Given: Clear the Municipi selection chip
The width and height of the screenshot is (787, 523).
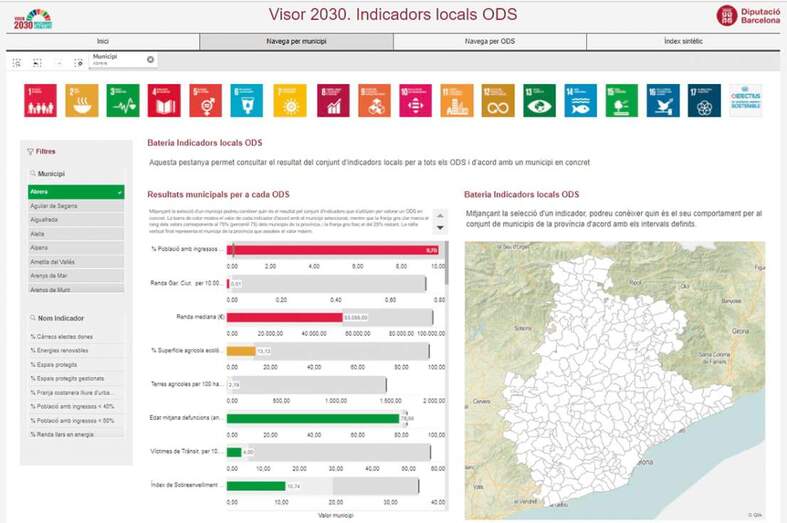Looking at the screenshot, I should 151,60.
